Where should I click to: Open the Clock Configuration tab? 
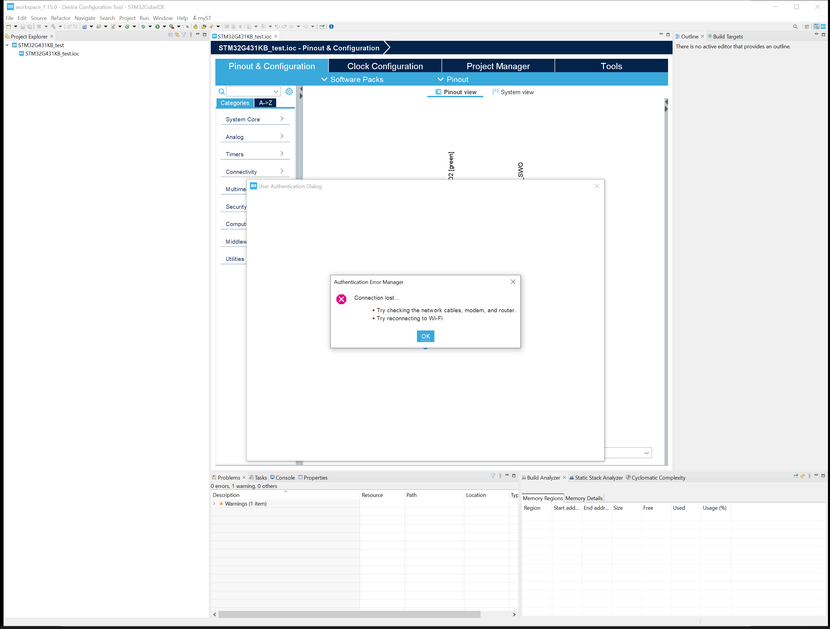click(385, 66)
